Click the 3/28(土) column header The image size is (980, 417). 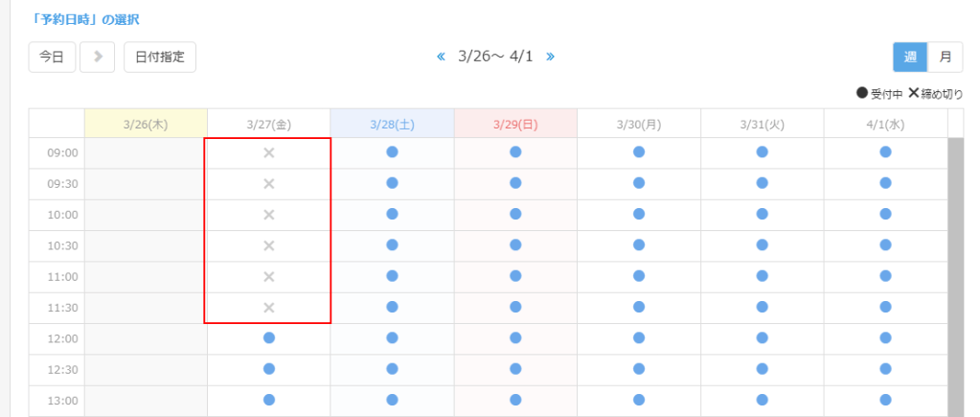click(392, 124)
